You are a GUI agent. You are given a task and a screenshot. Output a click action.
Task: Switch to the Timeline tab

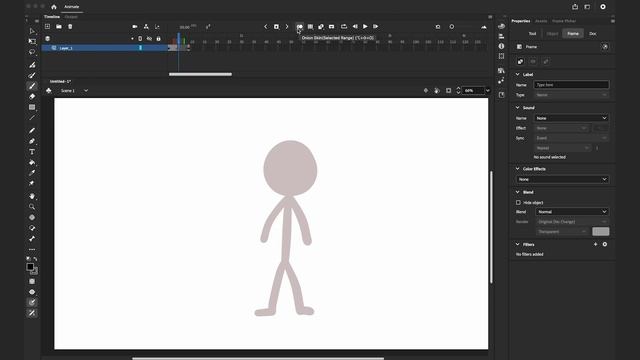coord(52,17)
